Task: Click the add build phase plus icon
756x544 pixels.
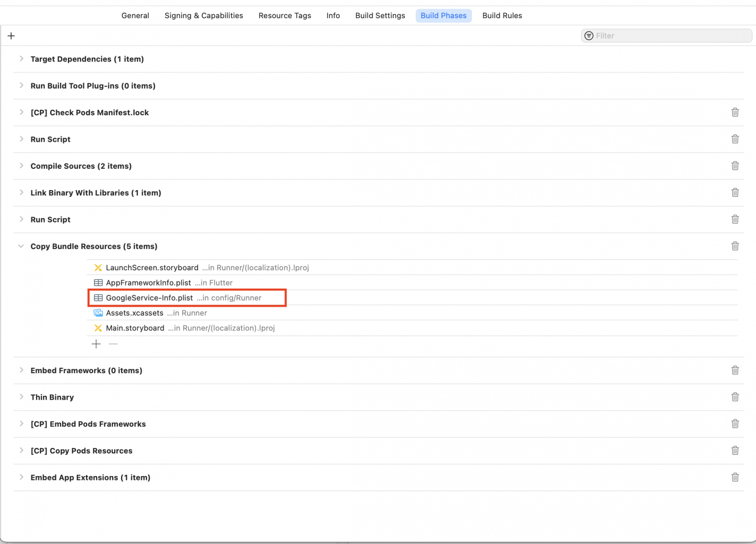Action: [x=11, y=36]
